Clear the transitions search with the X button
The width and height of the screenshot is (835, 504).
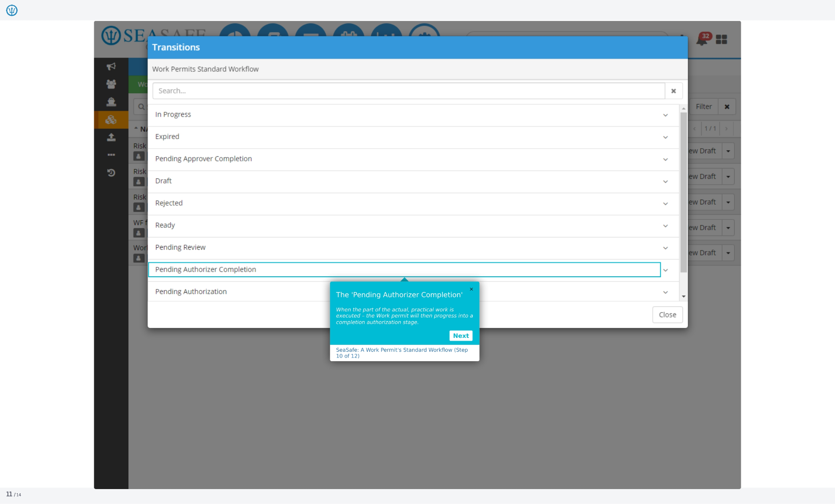point(674,91)
